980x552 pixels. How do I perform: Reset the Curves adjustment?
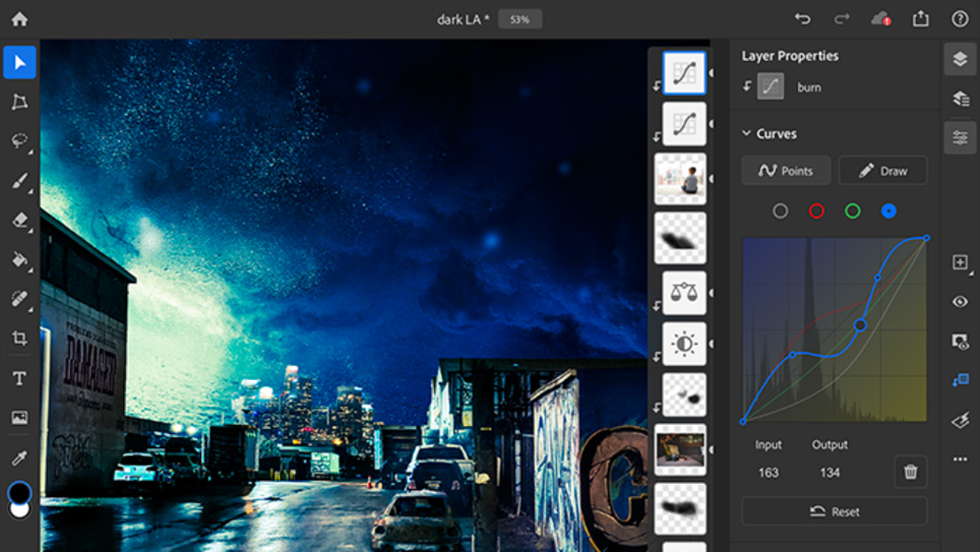pyautogui.click(x=835, y=512)
